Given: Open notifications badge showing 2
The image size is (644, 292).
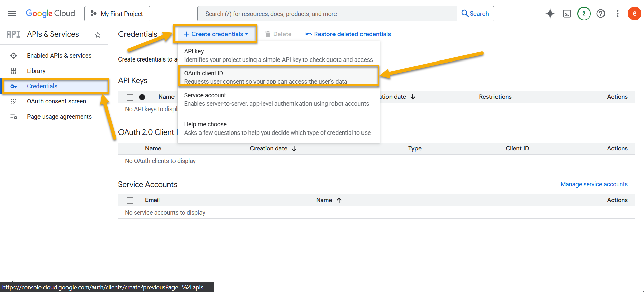Looking at the screenshot, I should 584,14.
